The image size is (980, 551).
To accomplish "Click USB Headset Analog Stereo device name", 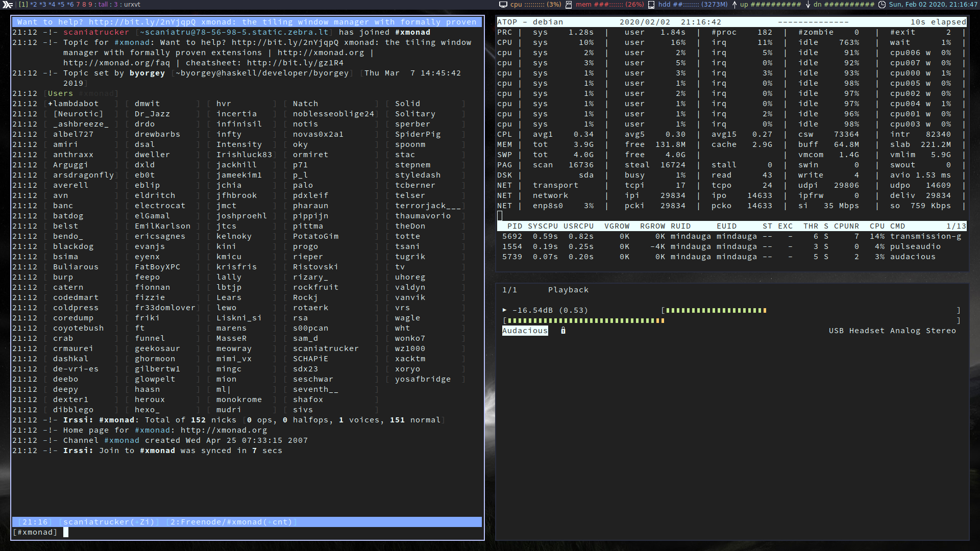I will pyautogui.click(x=892, y=331).
